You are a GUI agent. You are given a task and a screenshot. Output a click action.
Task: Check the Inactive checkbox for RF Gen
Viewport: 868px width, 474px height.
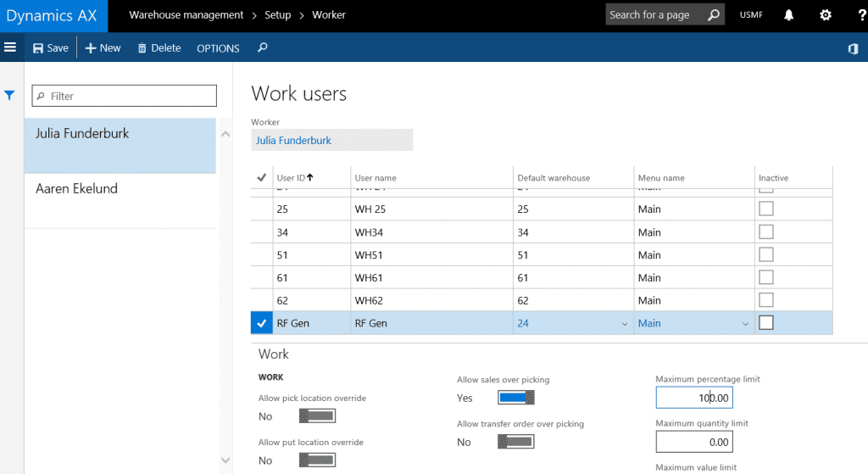[766, 322]
